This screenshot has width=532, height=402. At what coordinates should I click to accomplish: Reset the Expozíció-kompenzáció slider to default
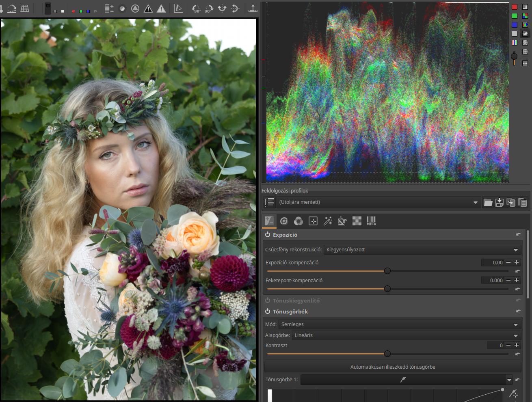click(x=517, y=271)
